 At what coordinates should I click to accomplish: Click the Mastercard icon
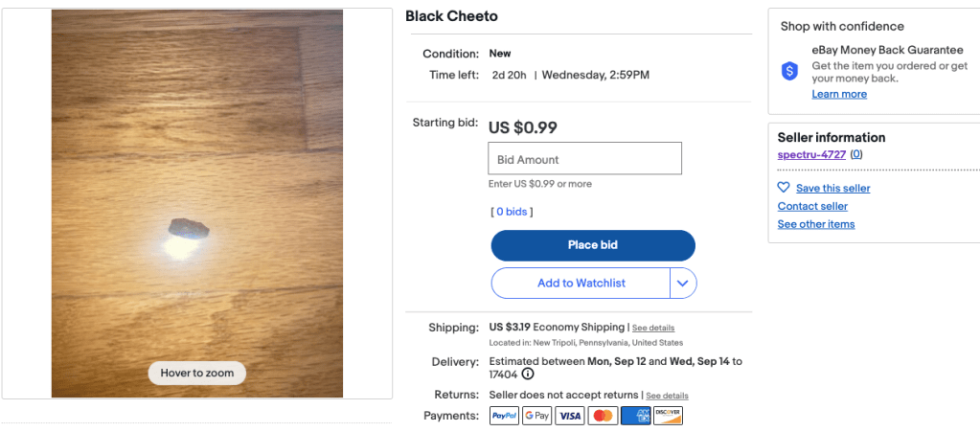(603, 416)
